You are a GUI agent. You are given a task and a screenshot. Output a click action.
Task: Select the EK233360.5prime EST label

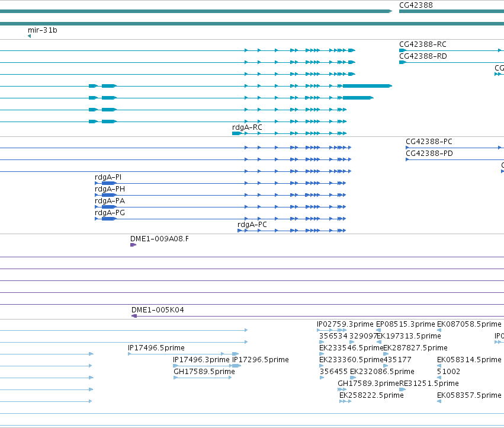coord(351,360)
